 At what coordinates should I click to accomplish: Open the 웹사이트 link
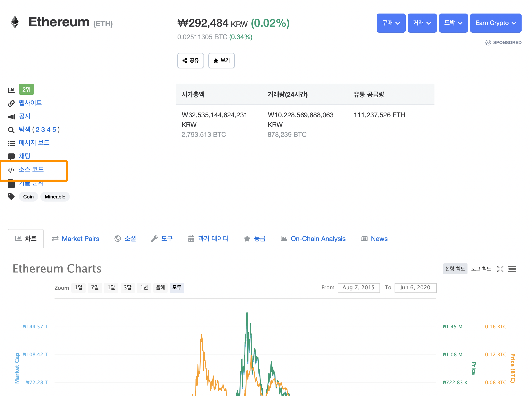tap(30, 103)
